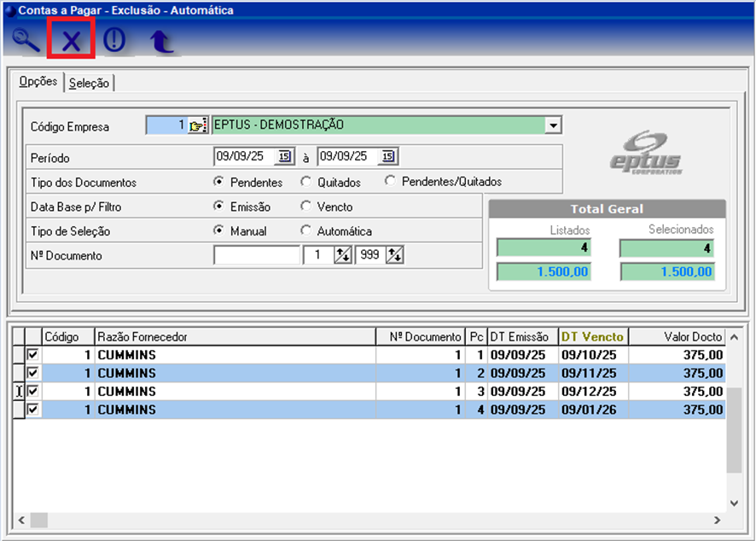Click the curved return arrow toolbar icon
Image resolution: width=756 pixels, height=541 pixels.
[161, 42]
